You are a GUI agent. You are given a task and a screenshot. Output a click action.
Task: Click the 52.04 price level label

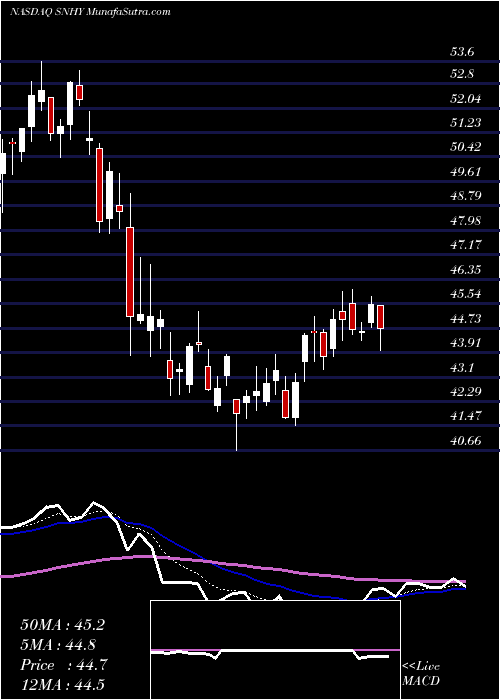point(466,99)
